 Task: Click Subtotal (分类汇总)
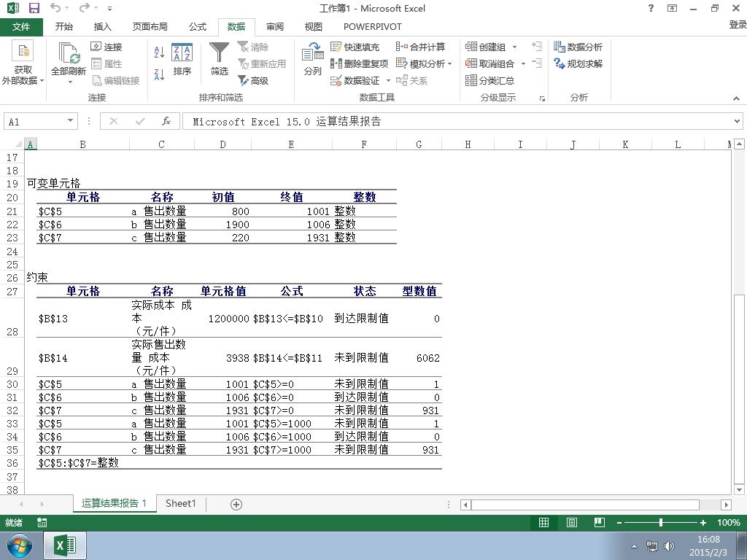tap(489, 80)
